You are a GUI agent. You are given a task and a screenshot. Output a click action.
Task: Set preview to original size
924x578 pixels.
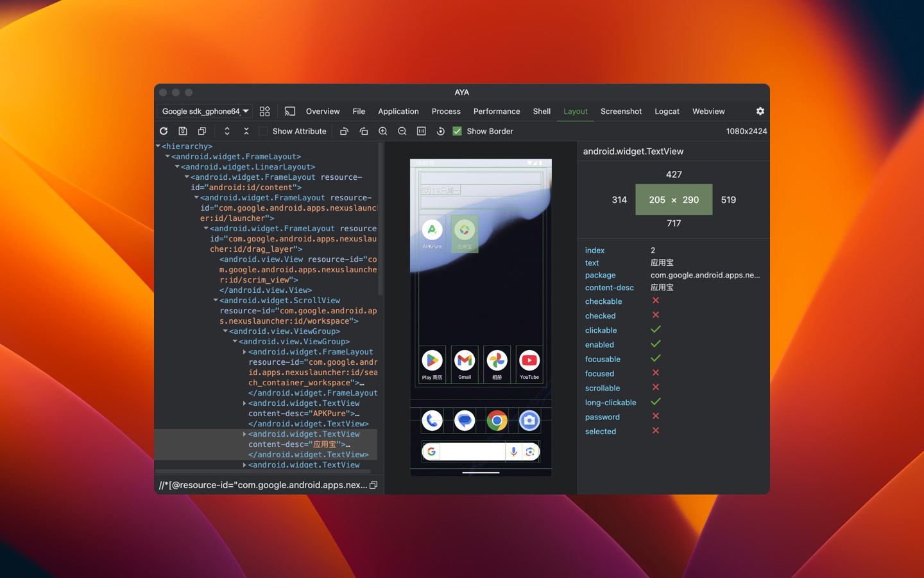(422, 131)
